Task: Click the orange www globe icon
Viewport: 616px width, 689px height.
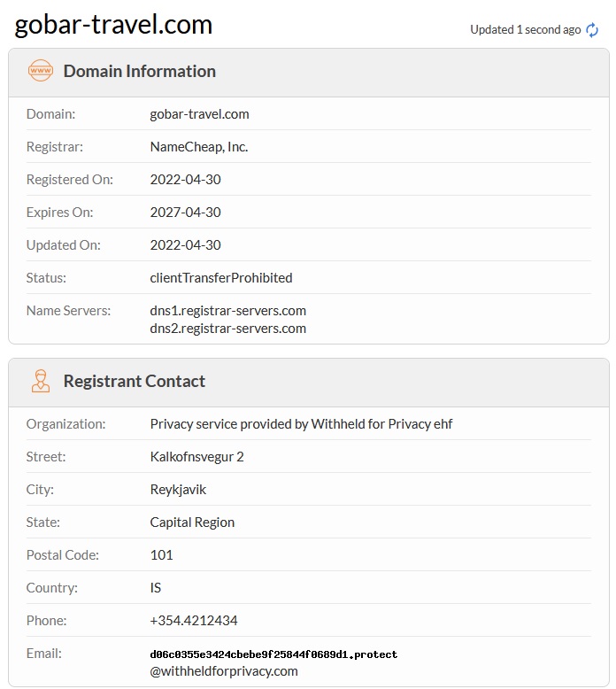Action: click(x=41, y=71)
